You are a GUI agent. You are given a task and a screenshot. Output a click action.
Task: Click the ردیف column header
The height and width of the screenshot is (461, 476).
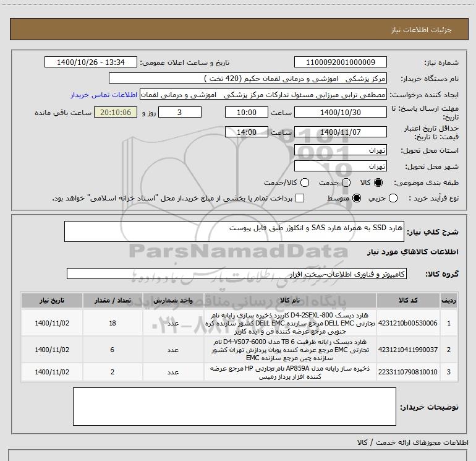click(x=449, y=301)
